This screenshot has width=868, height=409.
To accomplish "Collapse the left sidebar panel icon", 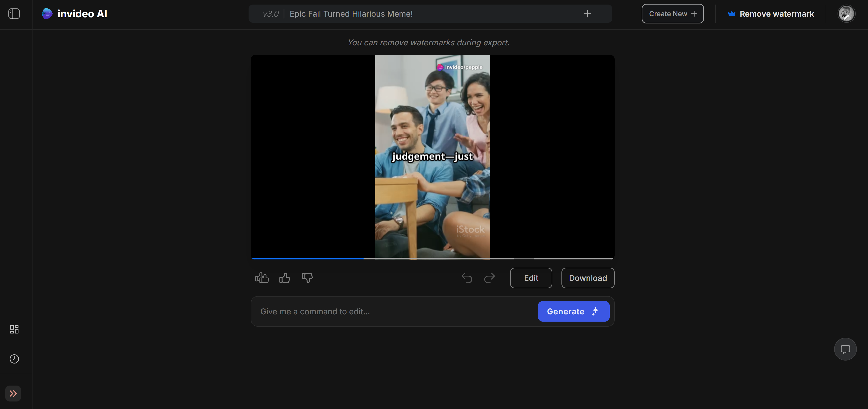I will (14, 13).
